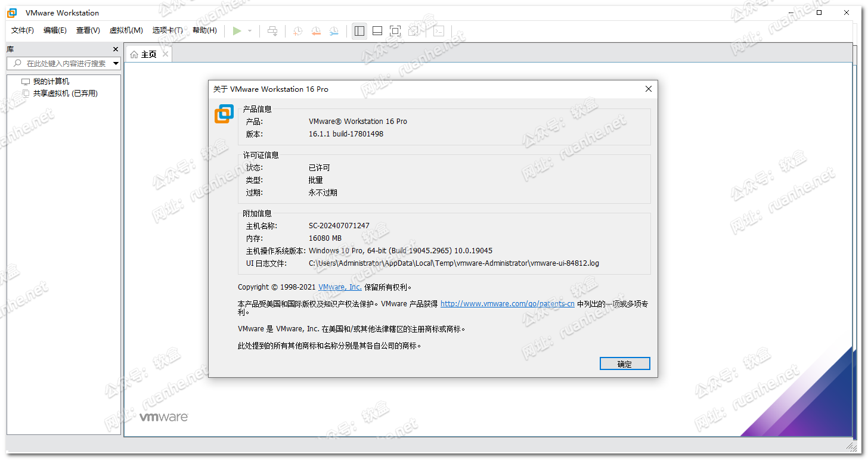This screenshot has width=868, height=460.
Task: Click the revert to snapshot icon
Action: [315, 31]
